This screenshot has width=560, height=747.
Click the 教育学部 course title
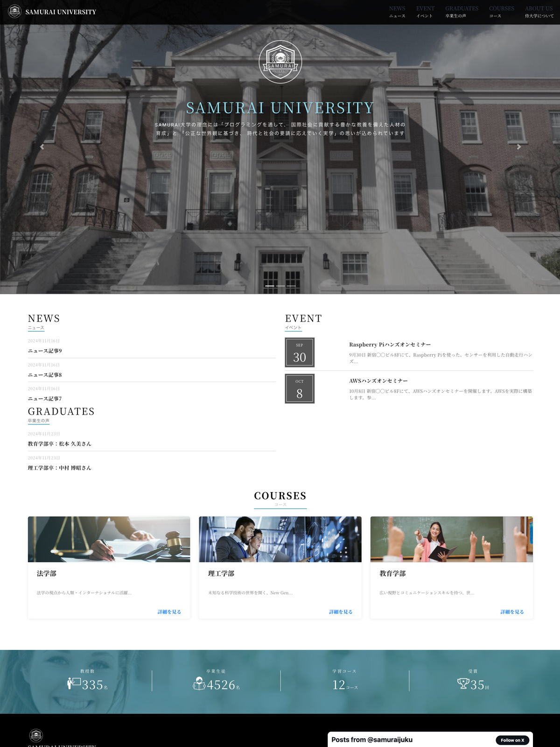(392, 573)
